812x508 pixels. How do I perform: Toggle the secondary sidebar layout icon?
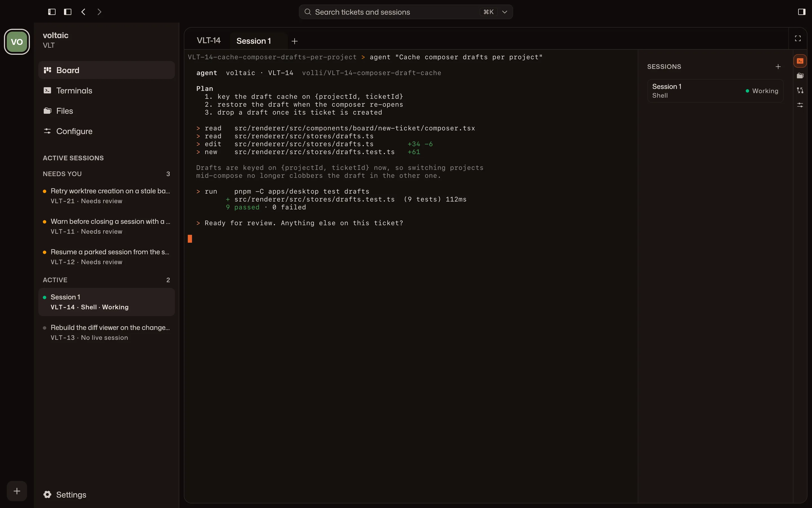click(x=67, y=12)
